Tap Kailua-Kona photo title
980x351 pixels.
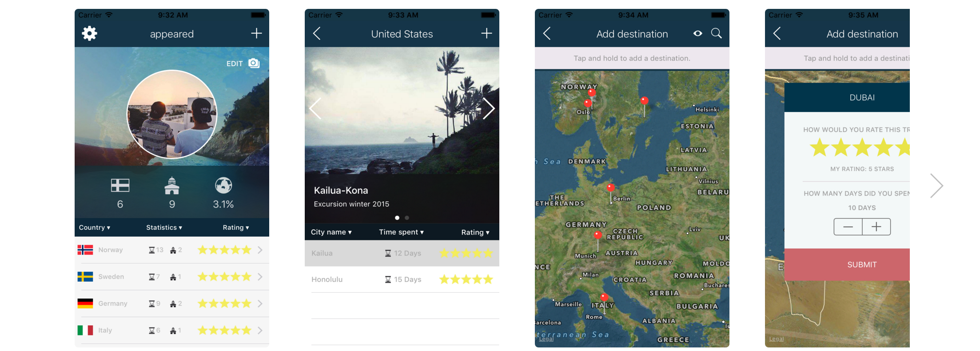click(x=341, y=190)
